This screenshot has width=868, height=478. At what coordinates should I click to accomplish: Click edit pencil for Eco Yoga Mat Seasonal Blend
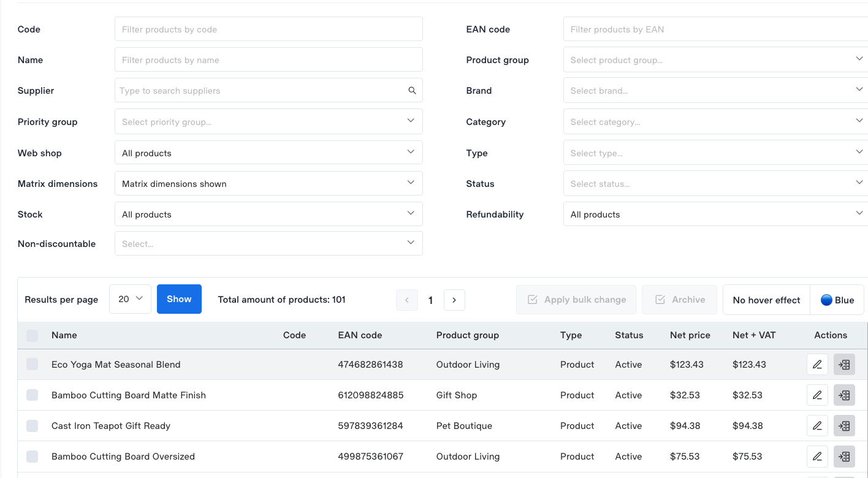pyautogui.click(x=817, y=365)
